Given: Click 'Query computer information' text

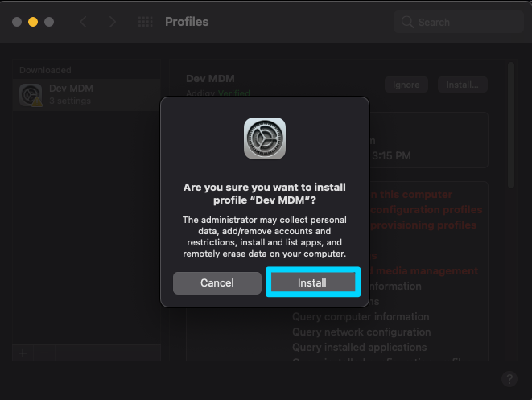Looking at the screenshot, I should pyautogui.click(x=361, y=316).
